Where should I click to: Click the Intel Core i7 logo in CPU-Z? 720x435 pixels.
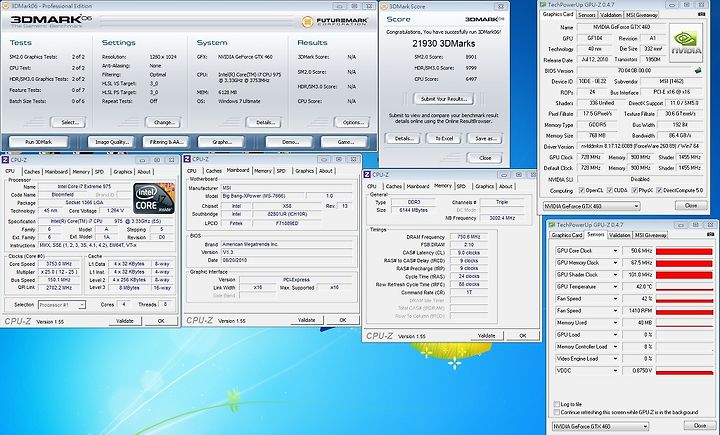point(154,198)
